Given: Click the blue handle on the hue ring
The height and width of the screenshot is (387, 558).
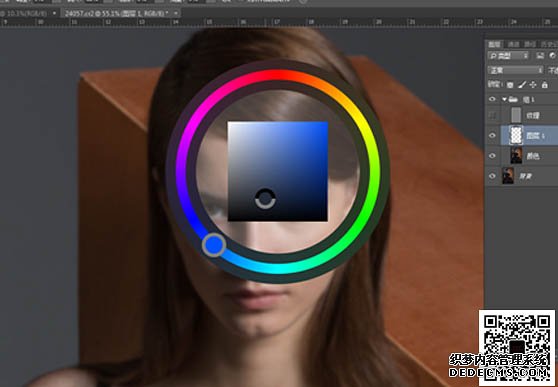Looking at the screenshot, I should (x=214, y=245).
